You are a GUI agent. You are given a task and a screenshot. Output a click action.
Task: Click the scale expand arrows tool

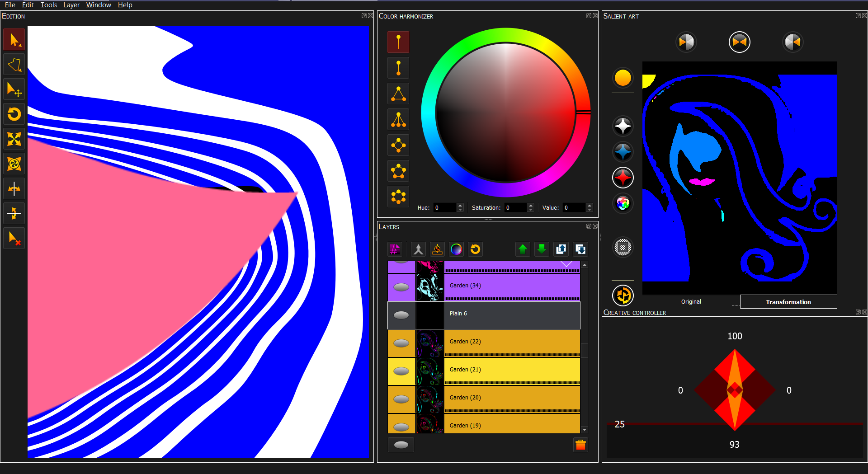[14, 139]
